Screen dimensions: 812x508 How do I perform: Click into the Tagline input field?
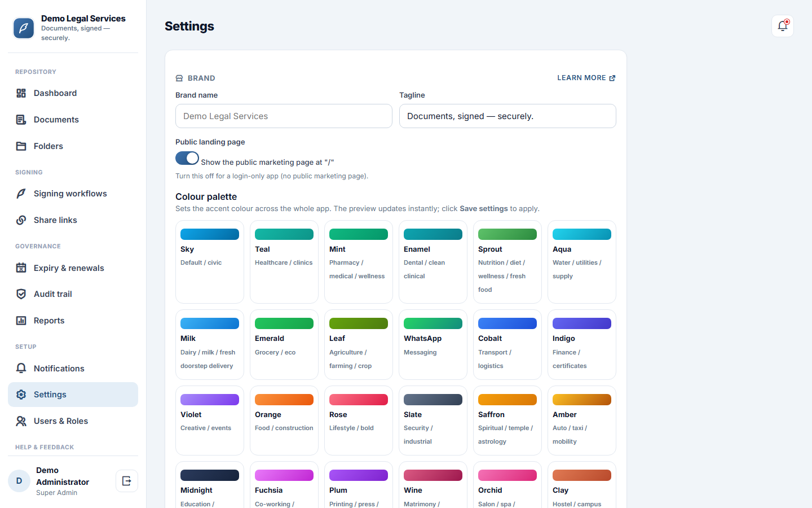coord(507,116)
